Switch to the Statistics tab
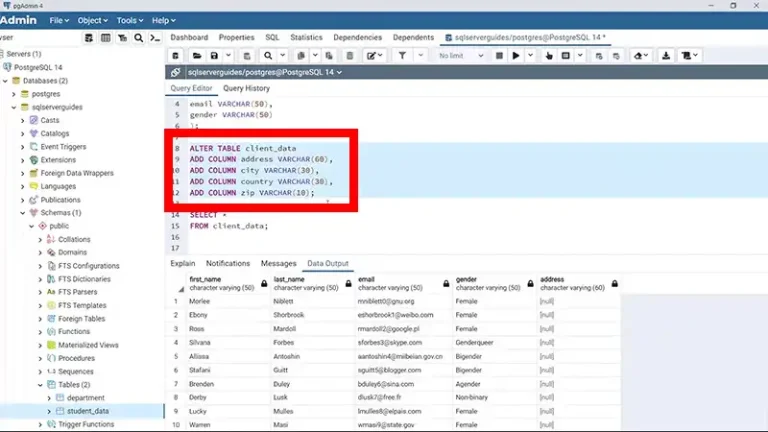 click(306, 38)
